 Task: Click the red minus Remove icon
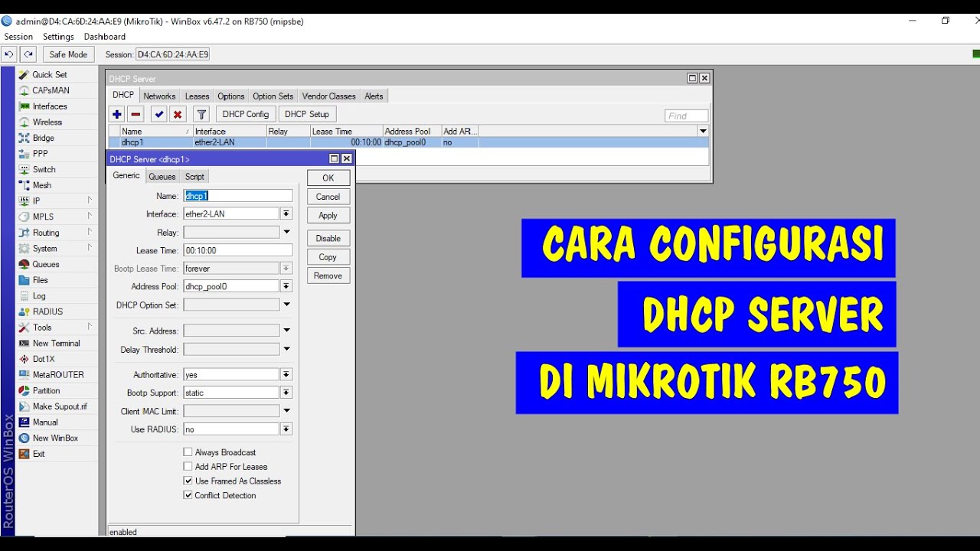136,114
